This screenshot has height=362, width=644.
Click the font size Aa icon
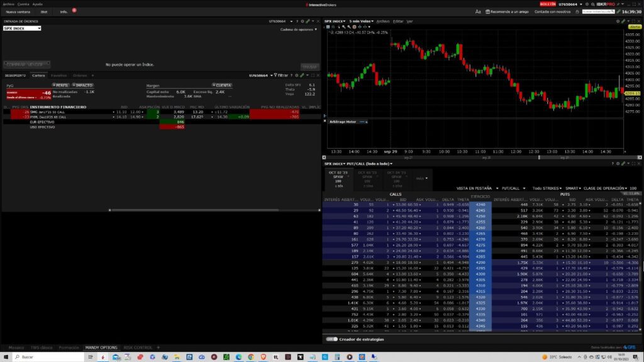click(478, 12)
